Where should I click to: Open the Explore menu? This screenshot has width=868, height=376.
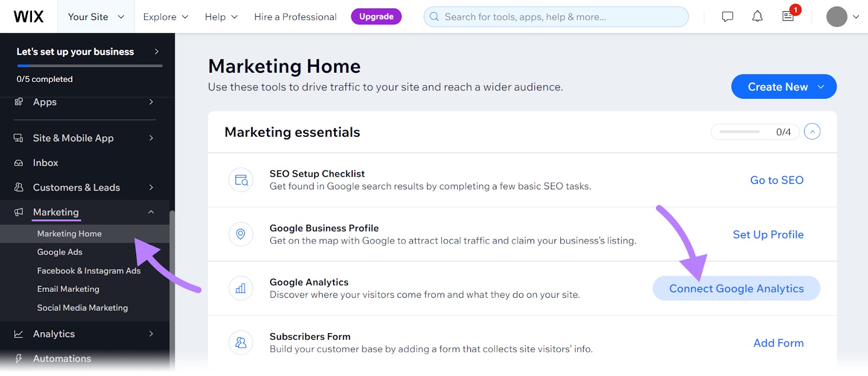coord(164,16)
